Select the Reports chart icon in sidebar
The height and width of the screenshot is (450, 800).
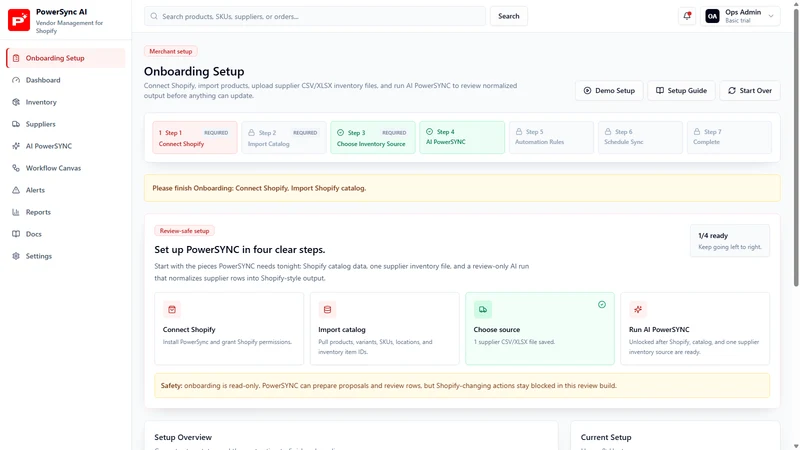point(16,212)
